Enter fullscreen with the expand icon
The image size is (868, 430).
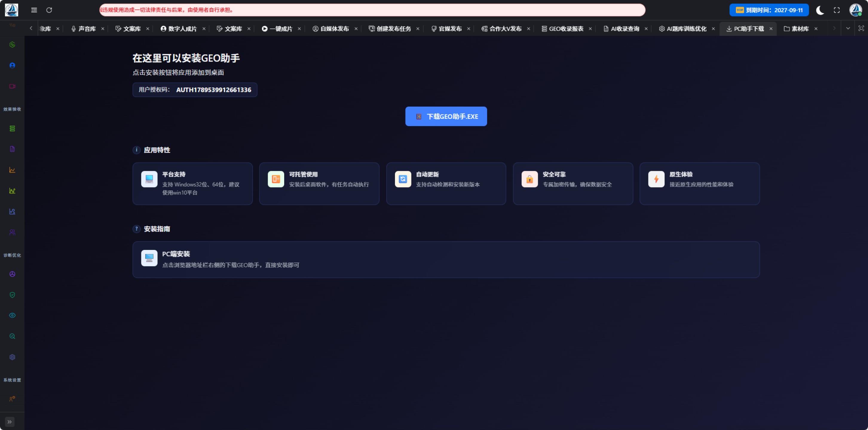coord(837,10)
